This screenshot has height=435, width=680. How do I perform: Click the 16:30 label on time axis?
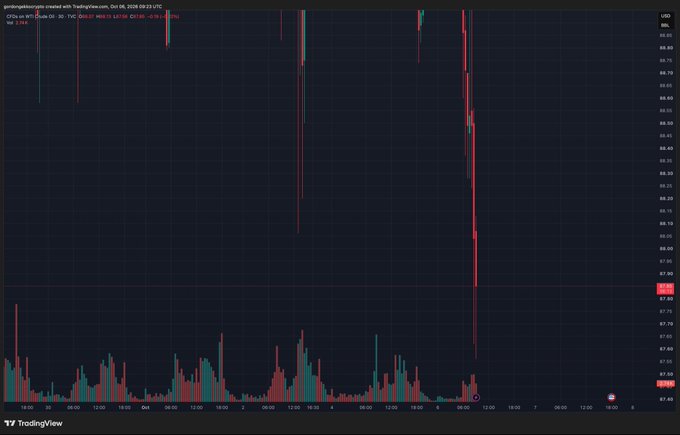click(x=313, y=408)
